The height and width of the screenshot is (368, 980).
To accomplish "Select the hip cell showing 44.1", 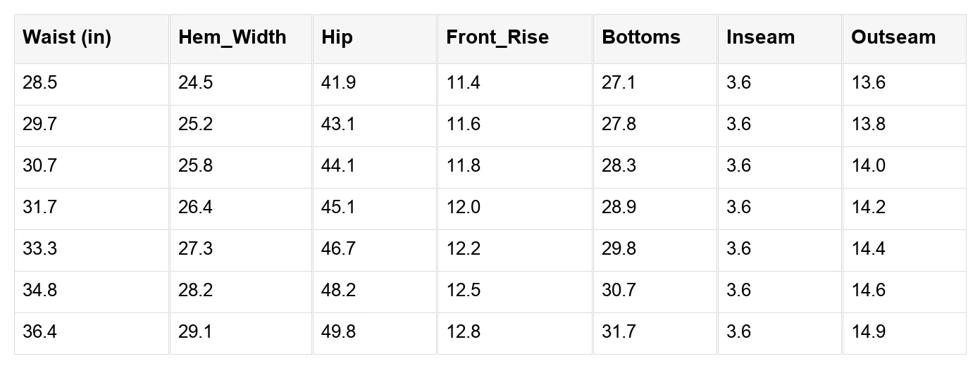I will [375, 167].
